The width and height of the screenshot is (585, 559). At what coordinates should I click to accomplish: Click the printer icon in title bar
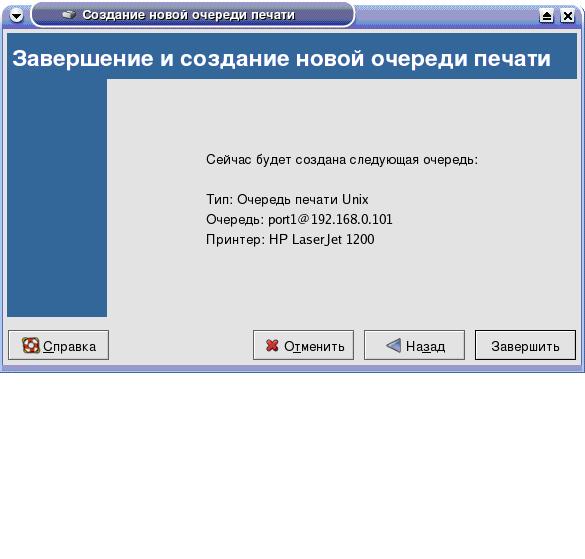tap(69, 15)
